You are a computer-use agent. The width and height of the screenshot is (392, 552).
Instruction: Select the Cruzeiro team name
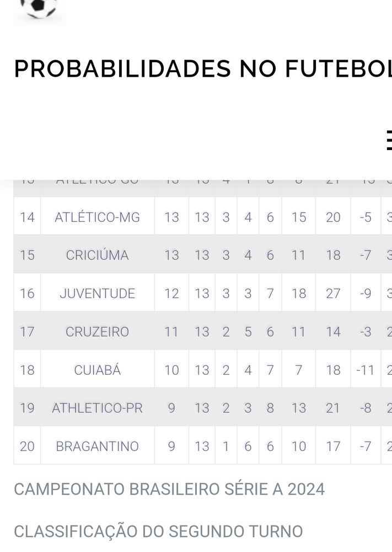click(x=97, y=332)
